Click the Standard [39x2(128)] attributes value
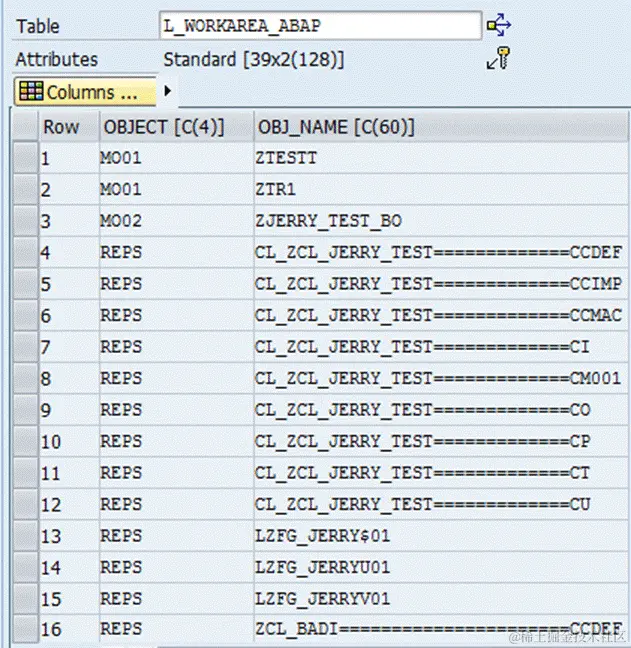Viewport: 631px width, 648px height. click(253, 60)
